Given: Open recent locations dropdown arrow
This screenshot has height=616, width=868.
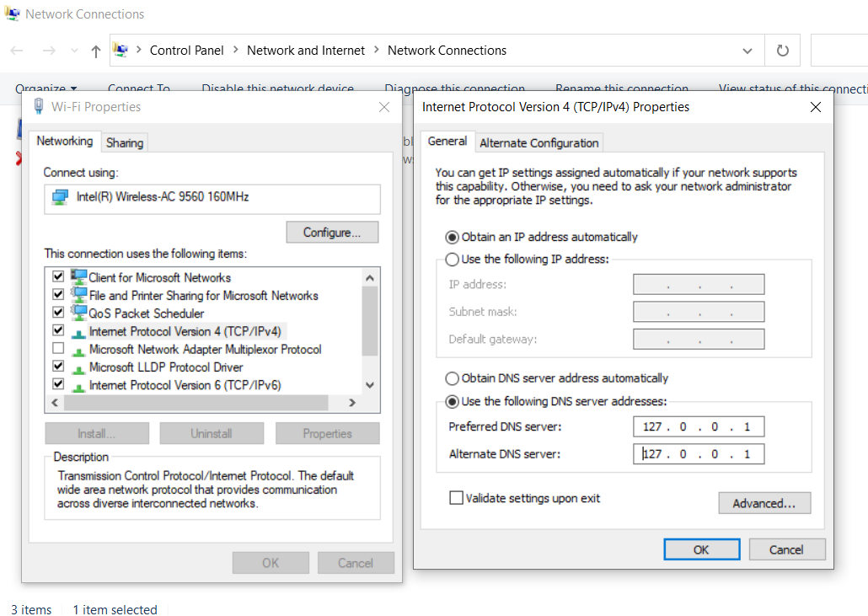Looking at the screenshot, I should 74,51.
